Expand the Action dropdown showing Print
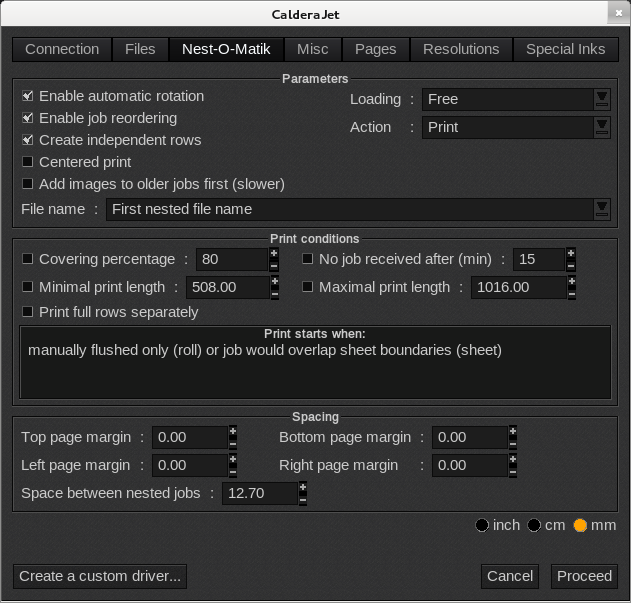 click(x=601, y=127)
